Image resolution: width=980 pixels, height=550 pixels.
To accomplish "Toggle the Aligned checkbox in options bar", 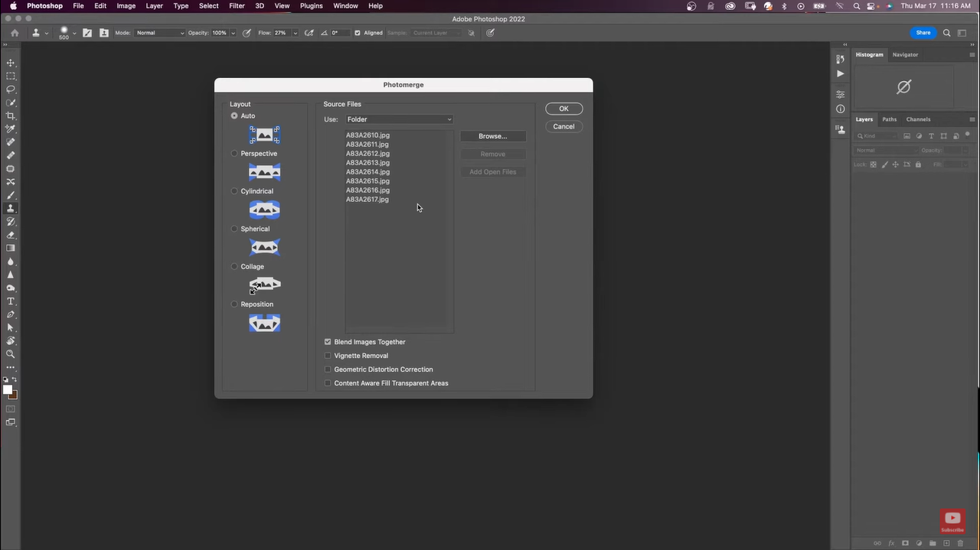I will (x=358, y=33).
